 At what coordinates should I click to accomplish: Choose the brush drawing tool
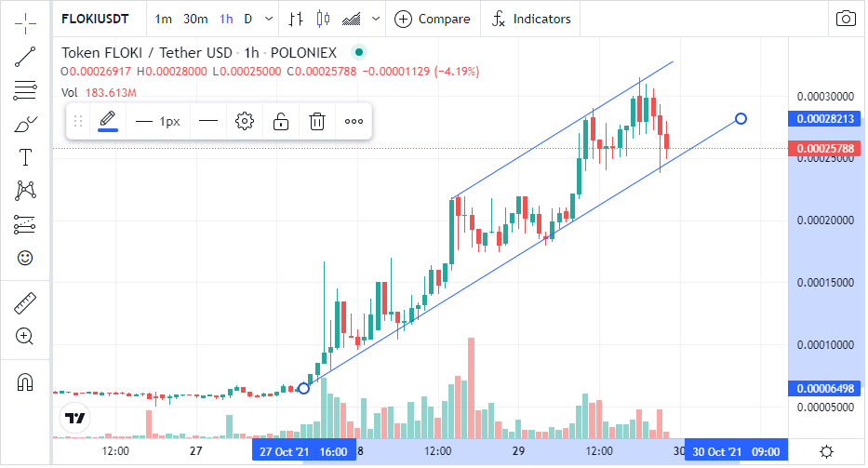click(x=25, y=124)
